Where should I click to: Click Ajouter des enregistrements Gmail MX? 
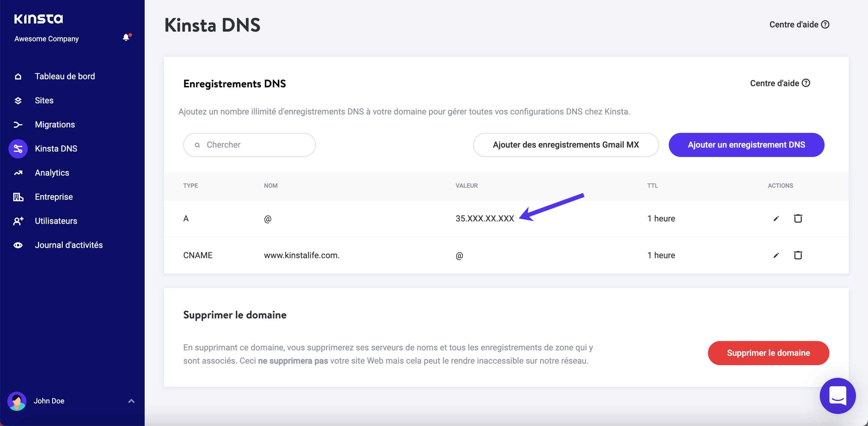[x=566, y=145]
